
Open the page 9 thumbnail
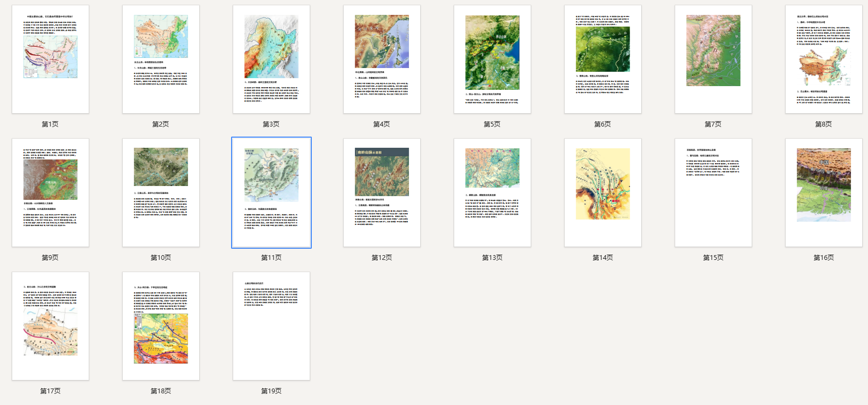[x=50, y=192]
